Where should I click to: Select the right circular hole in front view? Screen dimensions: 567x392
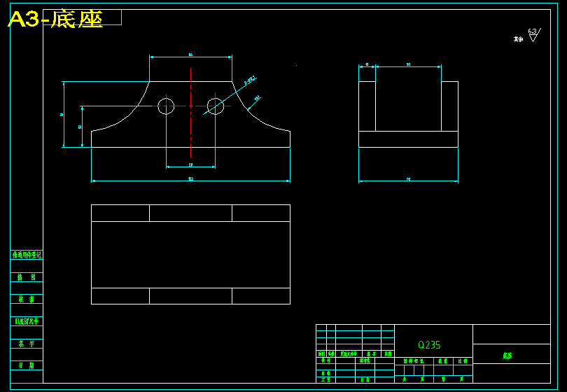tap(215, 106)
